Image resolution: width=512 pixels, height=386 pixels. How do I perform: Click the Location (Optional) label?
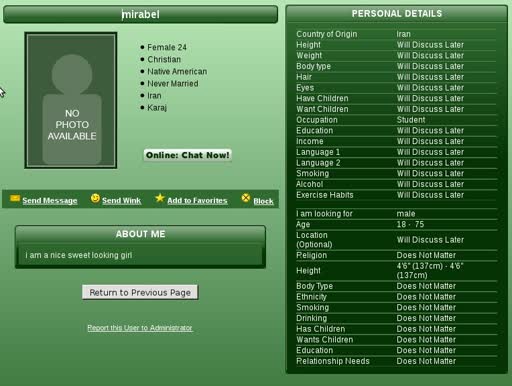[314, 240]
